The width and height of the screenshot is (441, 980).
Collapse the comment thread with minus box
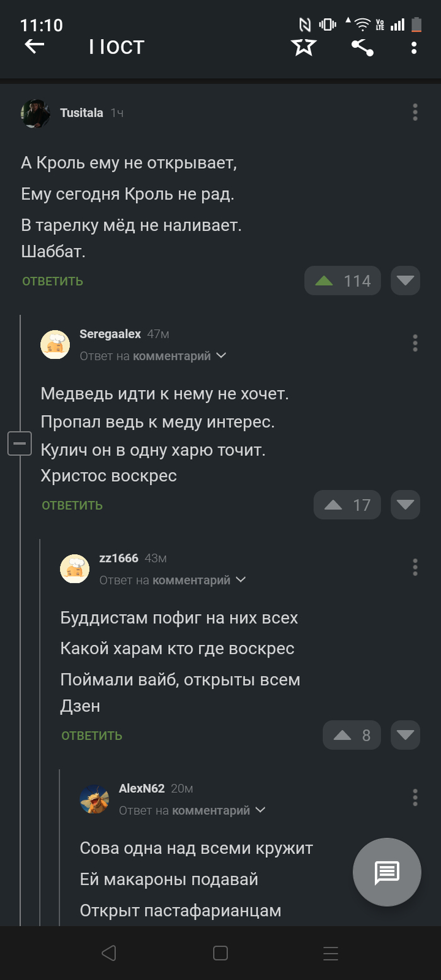[20, 444]
